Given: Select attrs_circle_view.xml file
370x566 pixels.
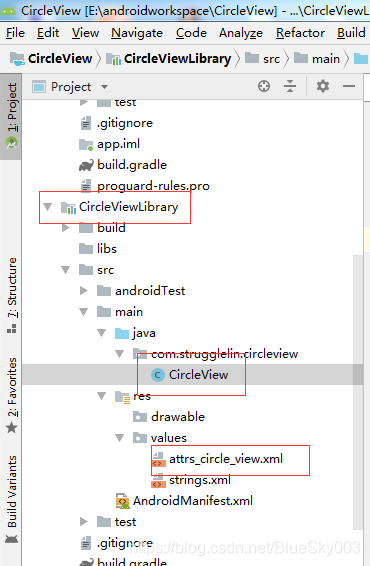Looking at the screenshot, I should coord(226,459).
